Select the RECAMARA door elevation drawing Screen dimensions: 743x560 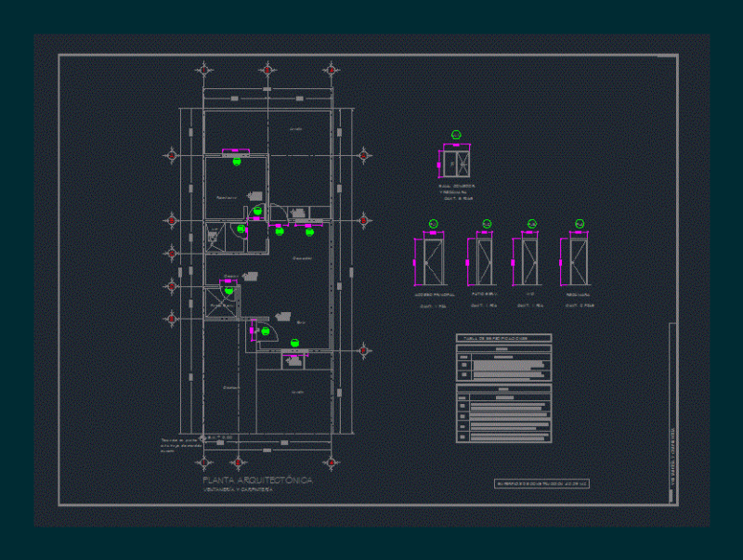579,262
